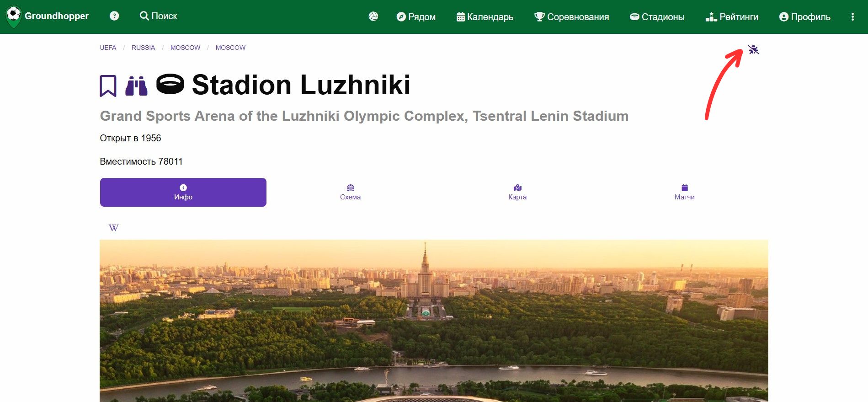This screenshot has height=402, width=868.
Task: Click the bug report icon
Action: point(753,49)
